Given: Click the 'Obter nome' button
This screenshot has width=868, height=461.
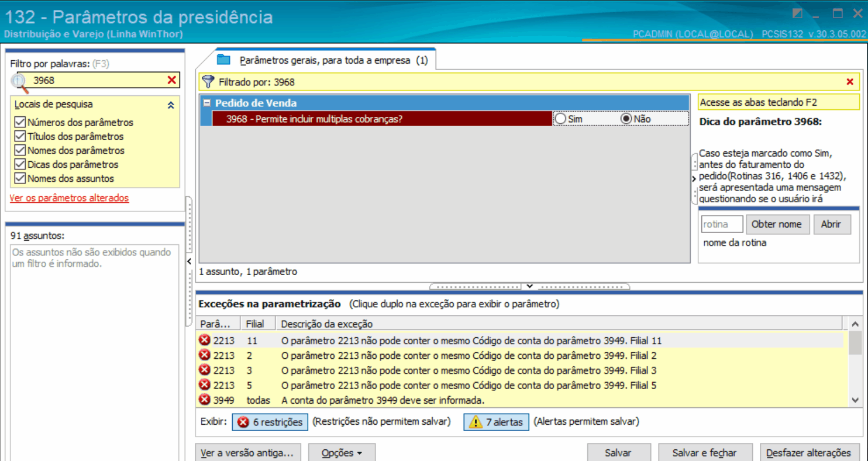Looking at the screenshot, I should (778, 224).
